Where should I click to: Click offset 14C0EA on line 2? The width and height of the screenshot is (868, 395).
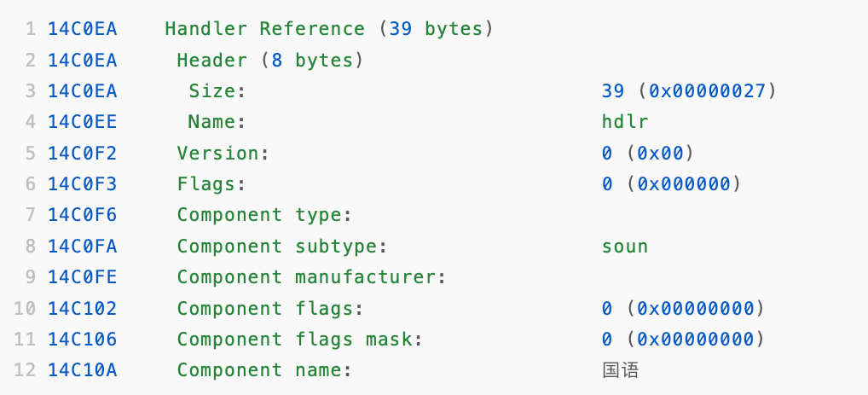[83, 60]
